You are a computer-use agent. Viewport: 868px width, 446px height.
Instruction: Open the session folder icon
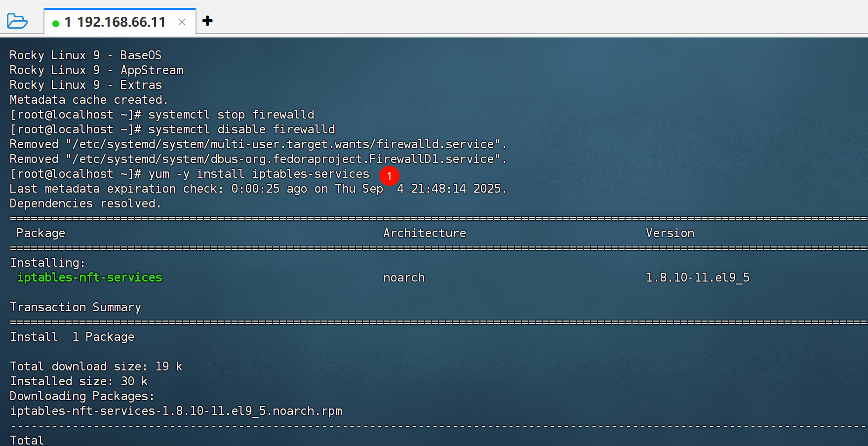point(17,21)
